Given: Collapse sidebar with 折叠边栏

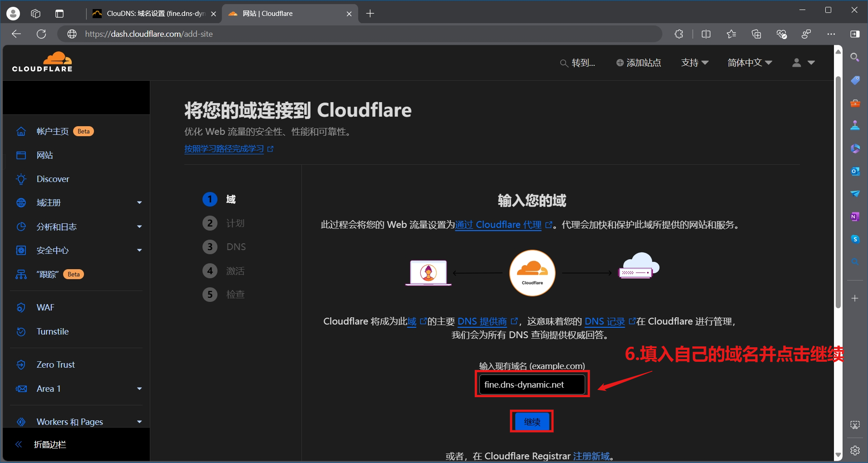Looking at the screenshot, I should pyautogui.click(x=41, y=444).
